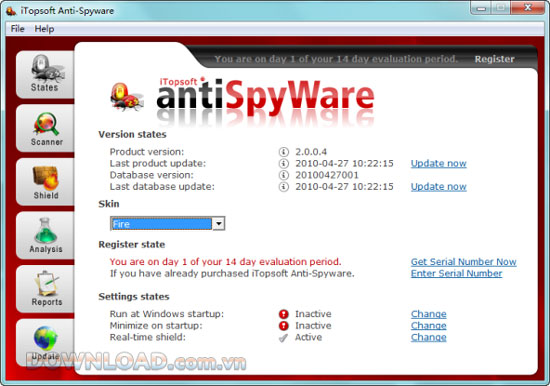Click the Skin heading
550x386 pixels.
tap(109, 204)
